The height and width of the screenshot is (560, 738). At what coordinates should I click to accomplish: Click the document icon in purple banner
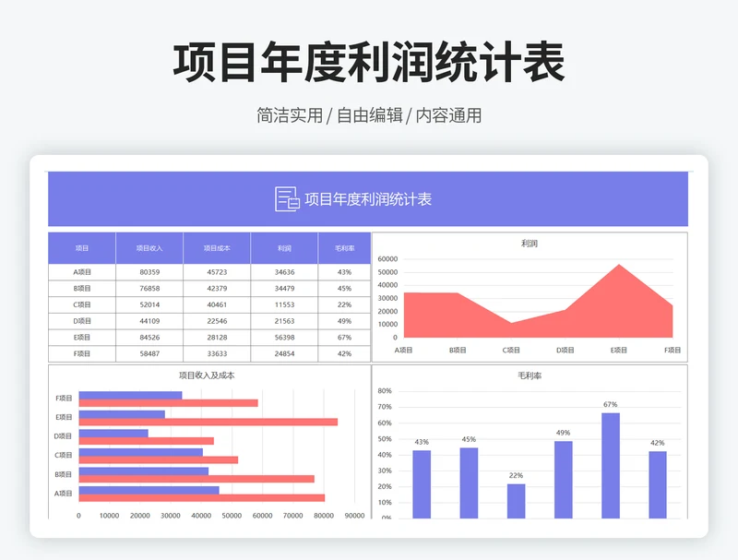click(287, 199)
